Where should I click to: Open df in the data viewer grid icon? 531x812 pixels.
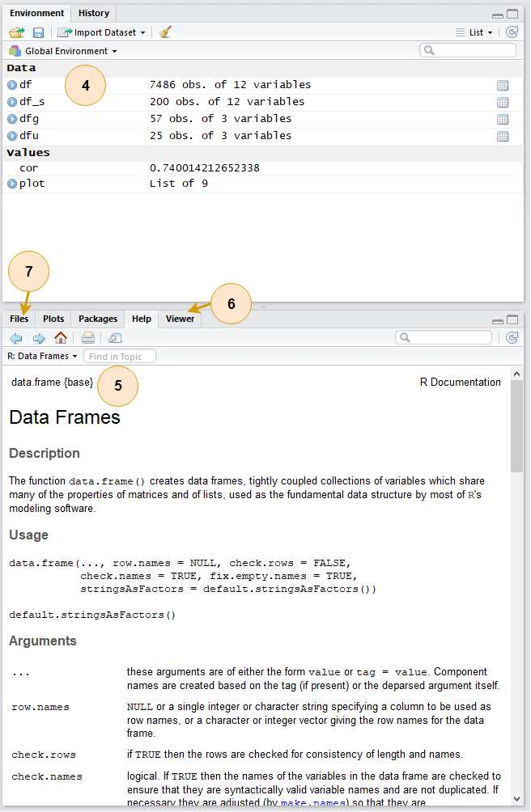[x=502, y=85]
